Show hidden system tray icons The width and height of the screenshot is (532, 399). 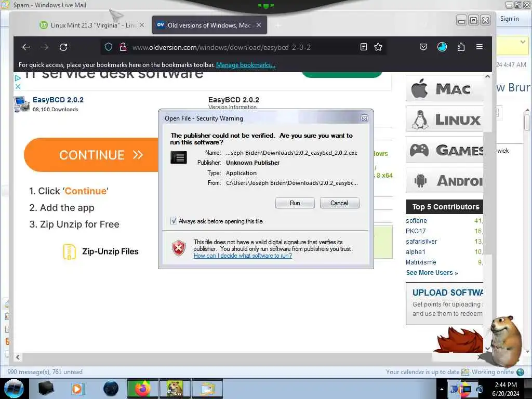(442, 389)
